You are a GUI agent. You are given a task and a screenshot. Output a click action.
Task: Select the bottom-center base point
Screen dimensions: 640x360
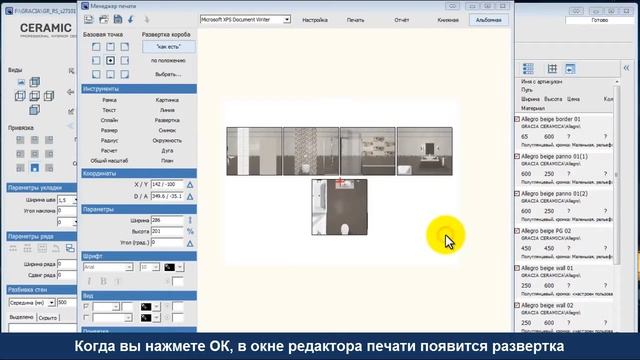point(110,74)
